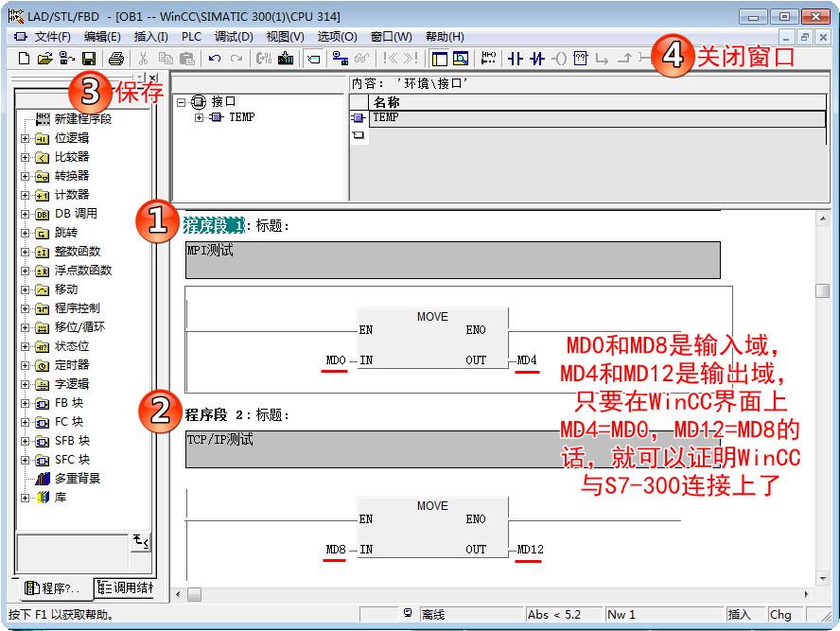The width and height of the screenshot is (840, 631).
Task: Open the 帮助(H) menu
Action: (445, 37)
